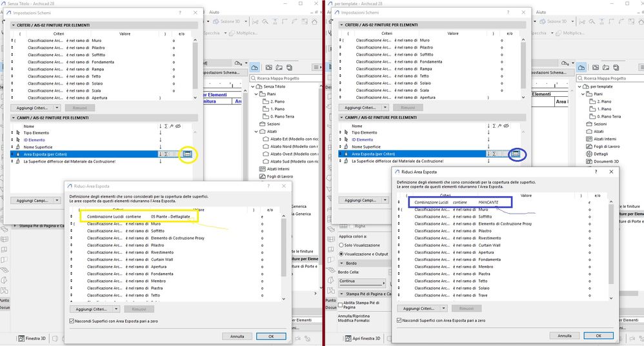Open Publisher Sets icon in left window navigator

coord(290,67)
